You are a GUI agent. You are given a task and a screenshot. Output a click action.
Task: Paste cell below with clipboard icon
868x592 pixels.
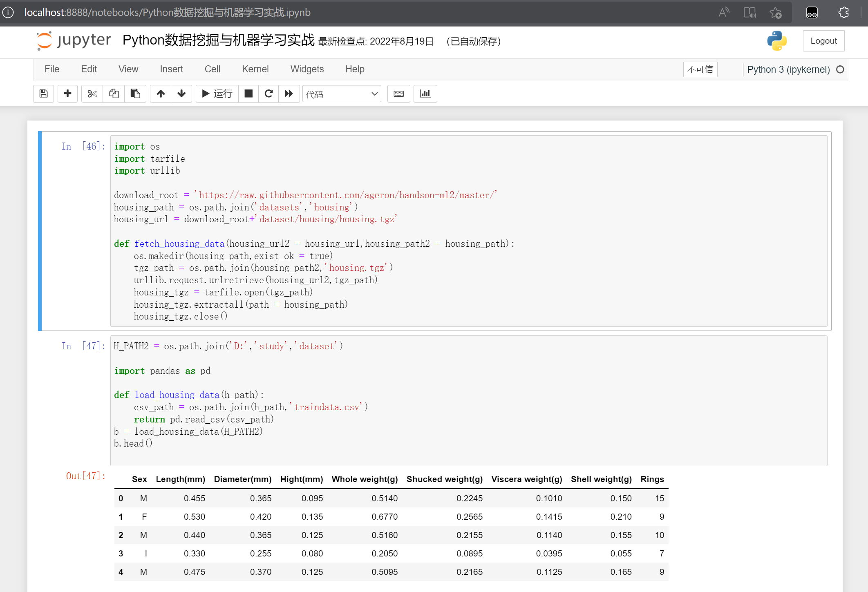(x=135, y=94)
